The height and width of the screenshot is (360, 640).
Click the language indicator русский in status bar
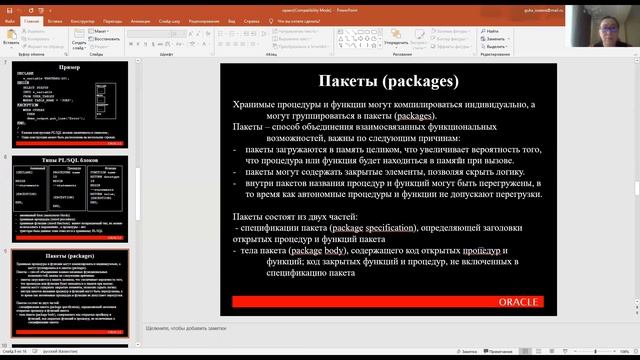[60, 351]
